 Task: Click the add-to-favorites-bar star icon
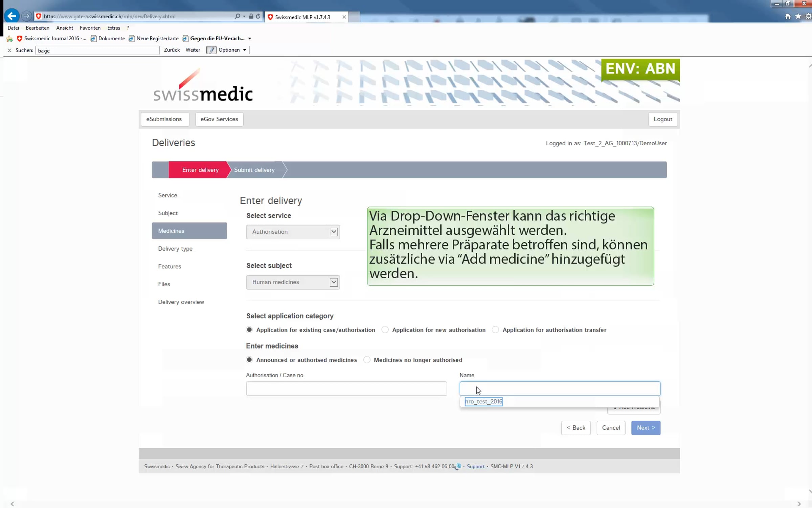9,39
